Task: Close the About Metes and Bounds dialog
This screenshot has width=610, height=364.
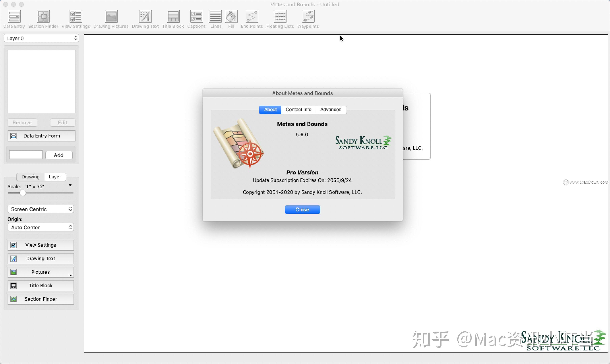Action: 302,209
